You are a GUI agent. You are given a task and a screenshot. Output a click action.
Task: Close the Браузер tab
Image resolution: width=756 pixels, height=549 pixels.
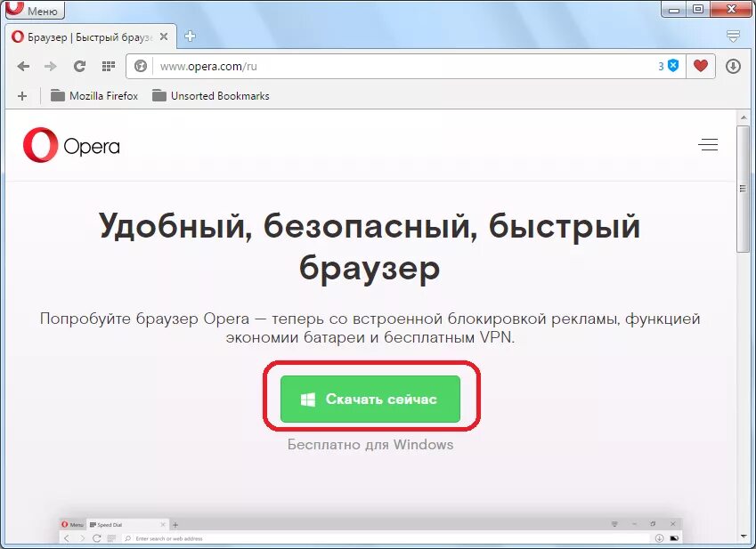(x=164, y=36)
